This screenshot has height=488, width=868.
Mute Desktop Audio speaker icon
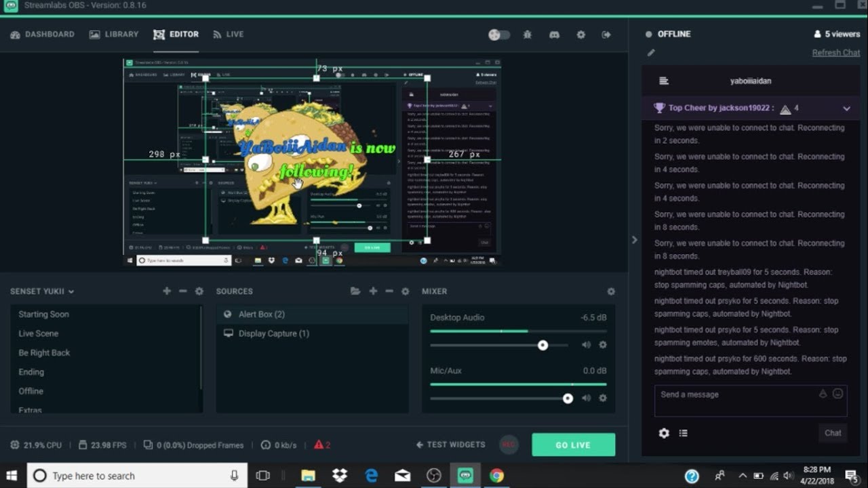click(586, 345)
